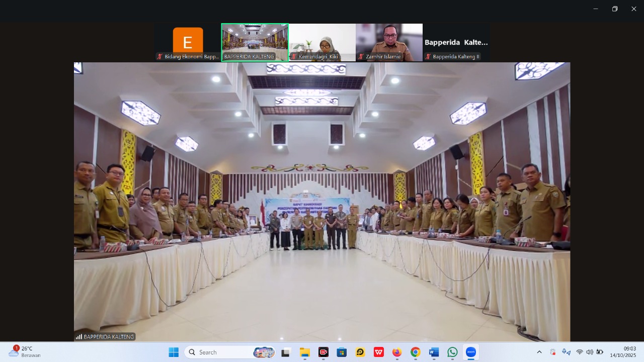The width and height of the screenshot is (644, 362).
Task: Open the clock and date panel
Action: 623,352
